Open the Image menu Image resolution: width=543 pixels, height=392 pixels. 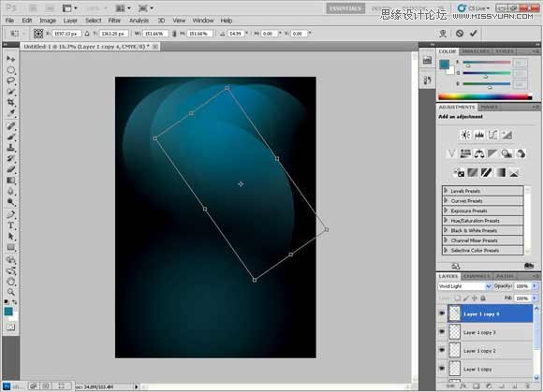tap(48, 21)
